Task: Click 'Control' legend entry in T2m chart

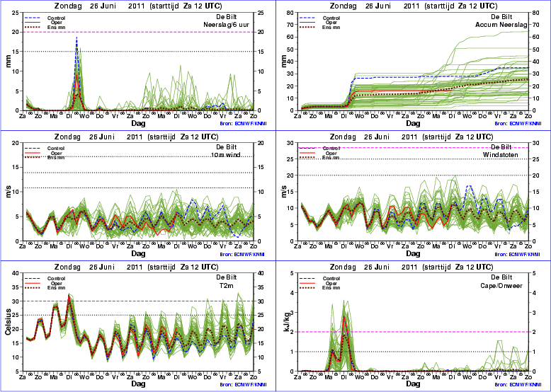Action: [x=56, y=279]
